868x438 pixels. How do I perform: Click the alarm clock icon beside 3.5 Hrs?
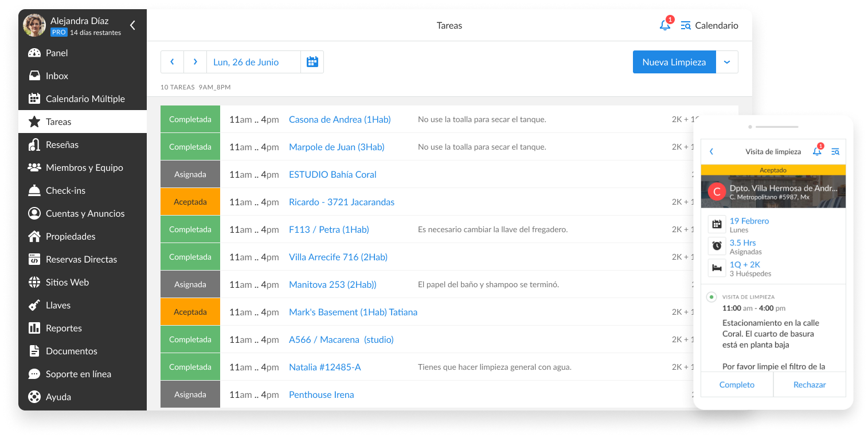click(717, 246)
